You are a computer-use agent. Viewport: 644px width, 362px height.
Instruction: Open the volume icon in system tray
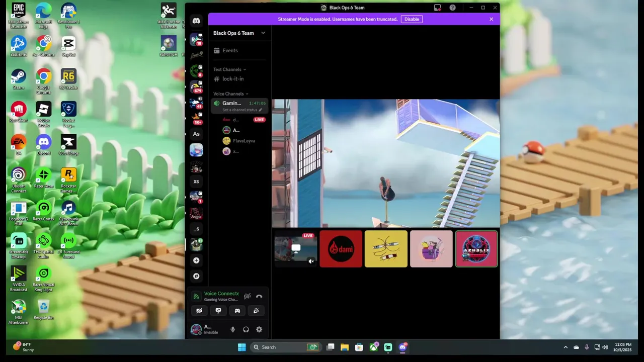pos(605,347)
